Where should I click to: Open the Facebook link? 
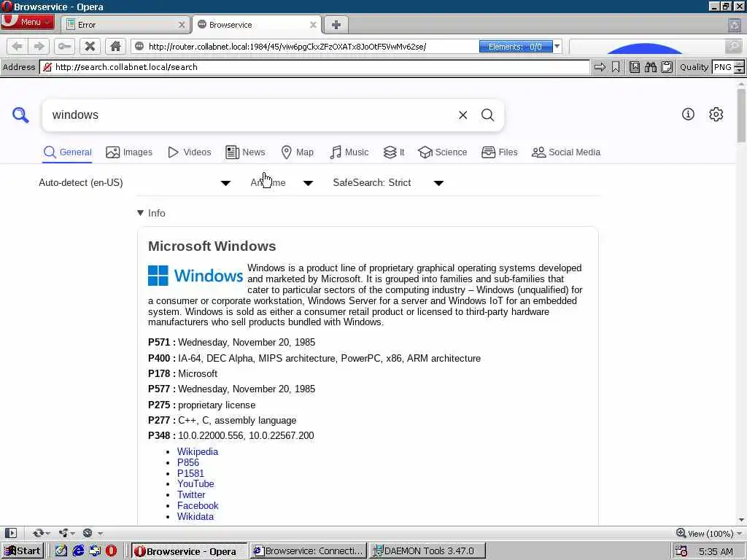(x=198, y=506)
